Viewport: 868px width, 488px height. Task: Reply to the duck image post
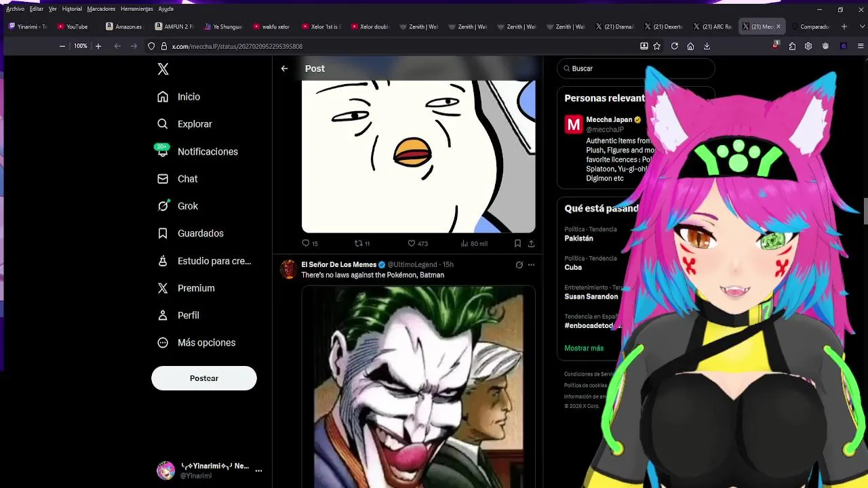309,243
